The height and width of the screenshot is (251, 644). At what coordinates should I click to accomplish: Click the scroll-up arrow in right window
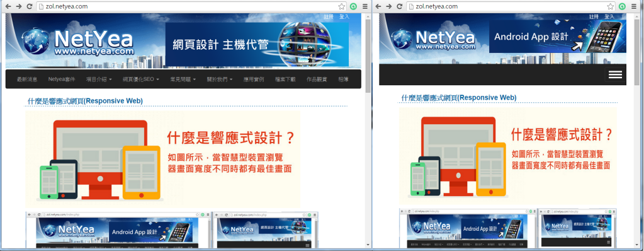(x=636, y=16)
